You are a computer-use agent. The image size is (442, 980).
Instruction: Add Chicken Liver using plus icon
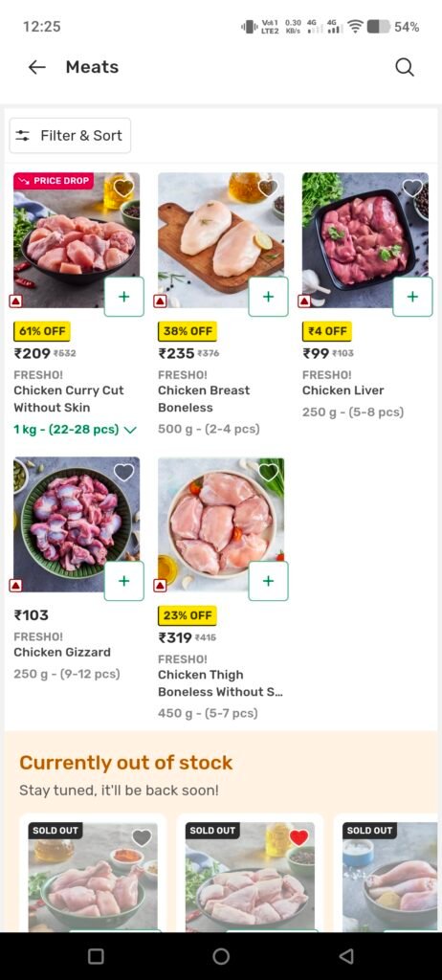412,297
